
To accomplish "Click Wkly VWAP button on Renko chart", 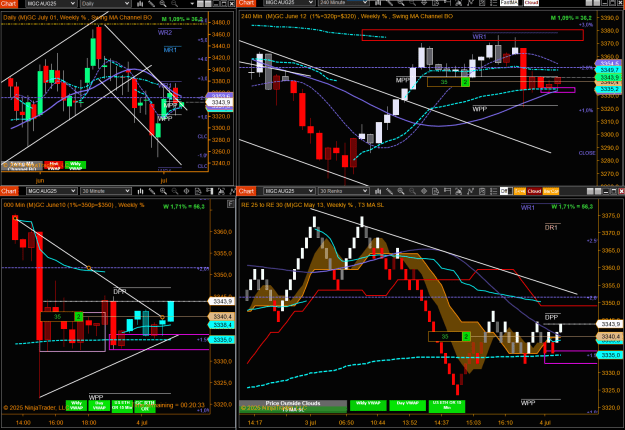I will click(x=368, y=406).
